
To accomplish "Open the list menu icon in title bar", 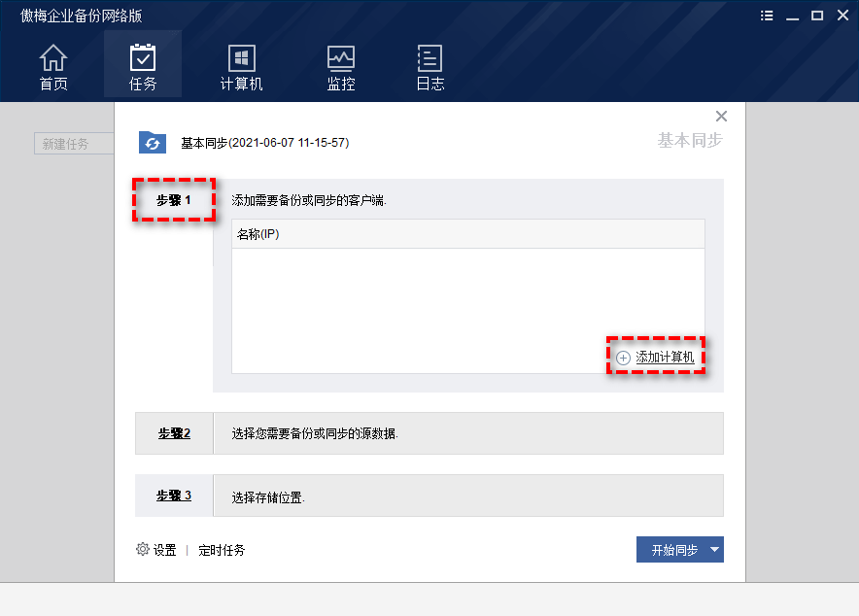I will click(766, 16).
